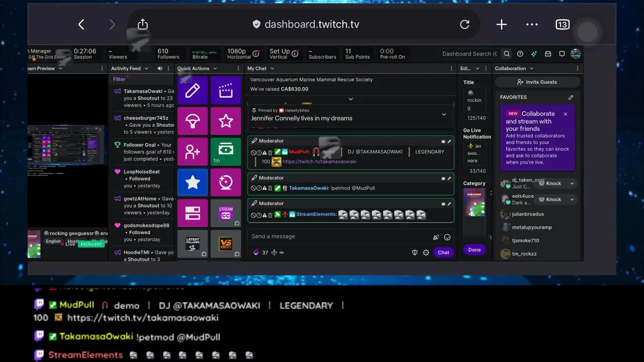644x362 pixels.
Task: Open the Stream CC quick action
Action: click(226, 213)
